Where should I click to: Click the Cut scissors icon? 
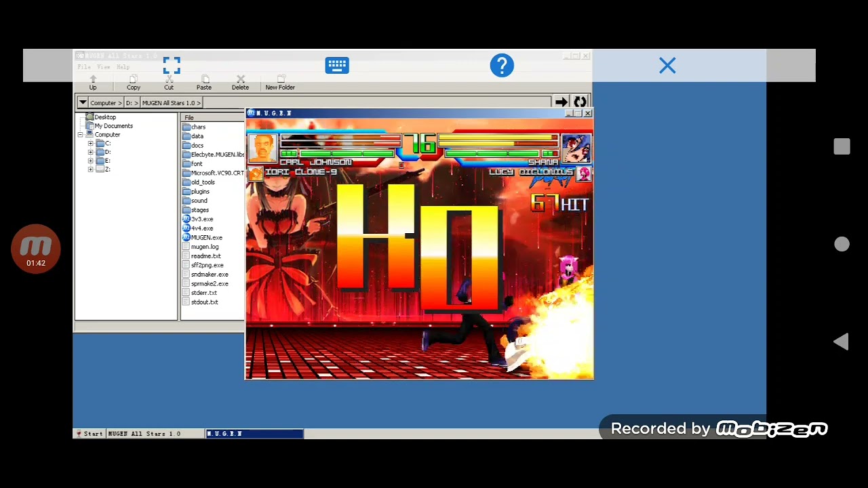169,83
